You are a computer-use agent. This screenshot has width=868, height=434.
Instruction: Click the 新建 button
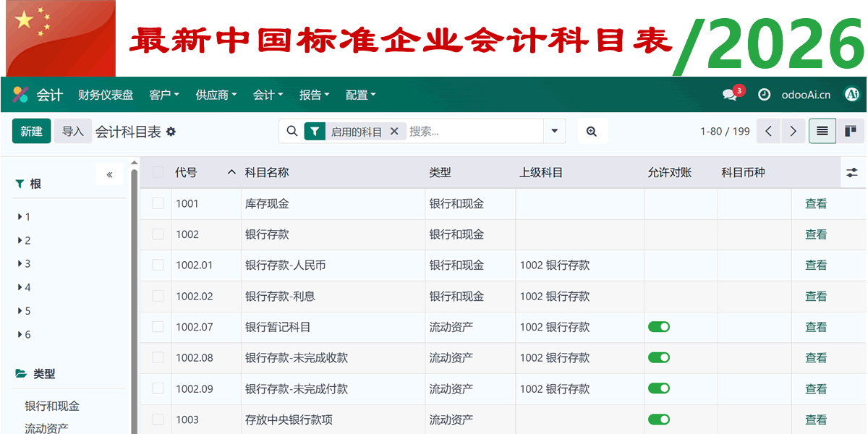(x=31, y=131)
